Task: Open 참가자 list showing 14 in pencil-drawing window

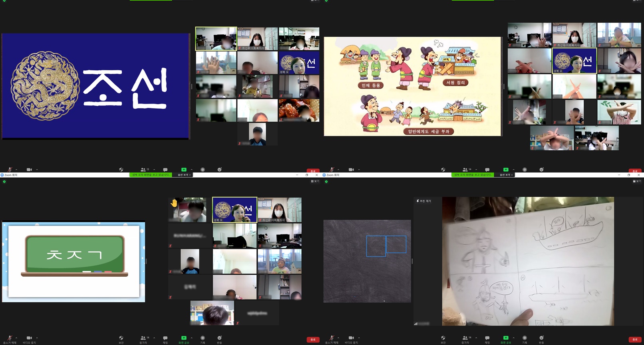Action: [x=465, y=338]
